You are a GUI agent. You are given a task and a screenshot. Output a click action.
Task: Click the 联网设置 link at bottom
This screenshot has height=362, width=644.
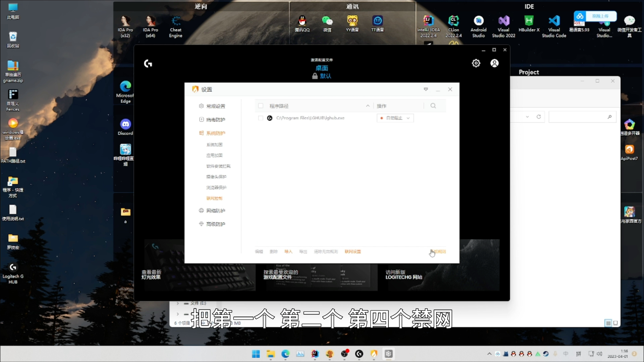[x=353, y=251]
